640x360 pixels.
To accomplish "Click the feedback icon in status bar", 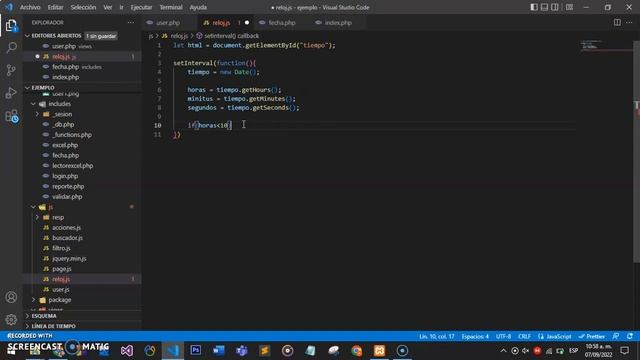I will [616, 336].
